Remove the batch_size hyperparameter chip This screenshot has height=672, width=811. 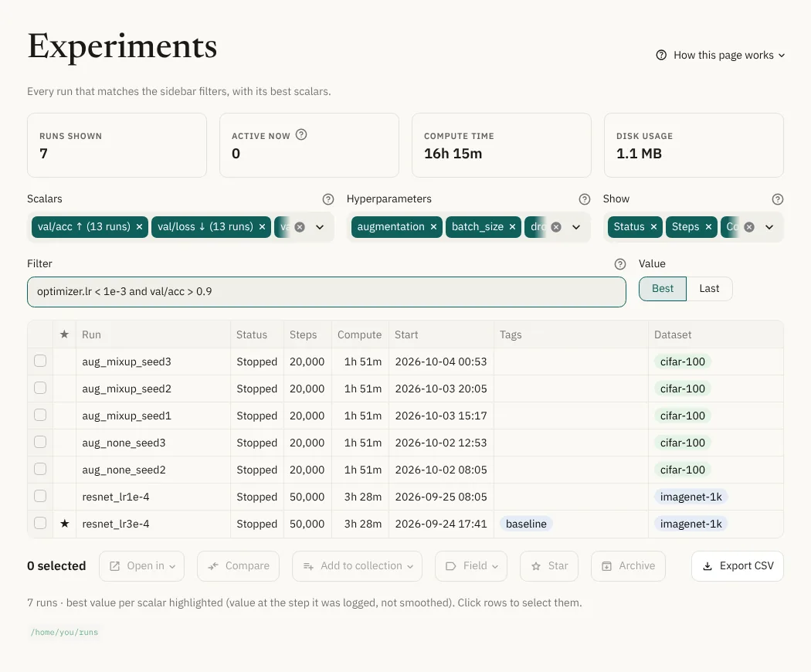pyautogui.click(x=512, y=227)
